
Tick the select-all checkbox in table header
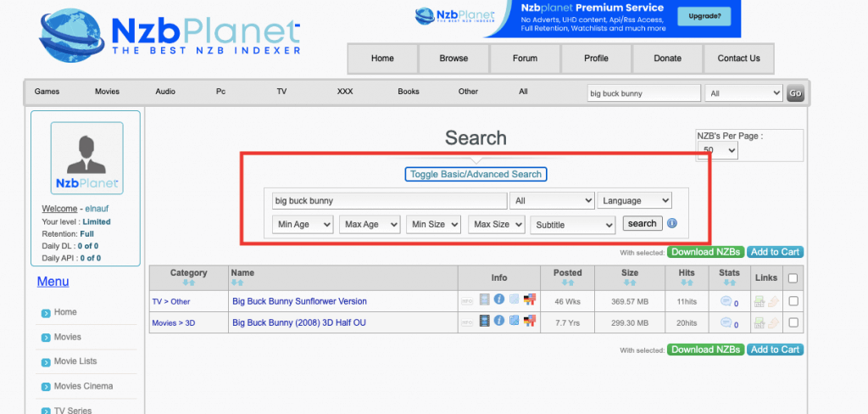[x=793, y=278]
